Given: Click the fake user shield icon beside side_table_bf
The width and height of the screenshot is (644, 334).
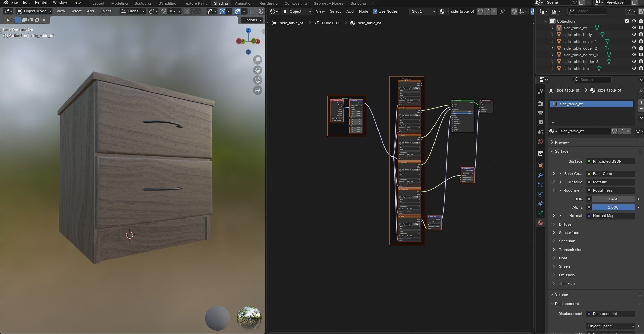Looking at the screenshot, I should pos(614,131).
